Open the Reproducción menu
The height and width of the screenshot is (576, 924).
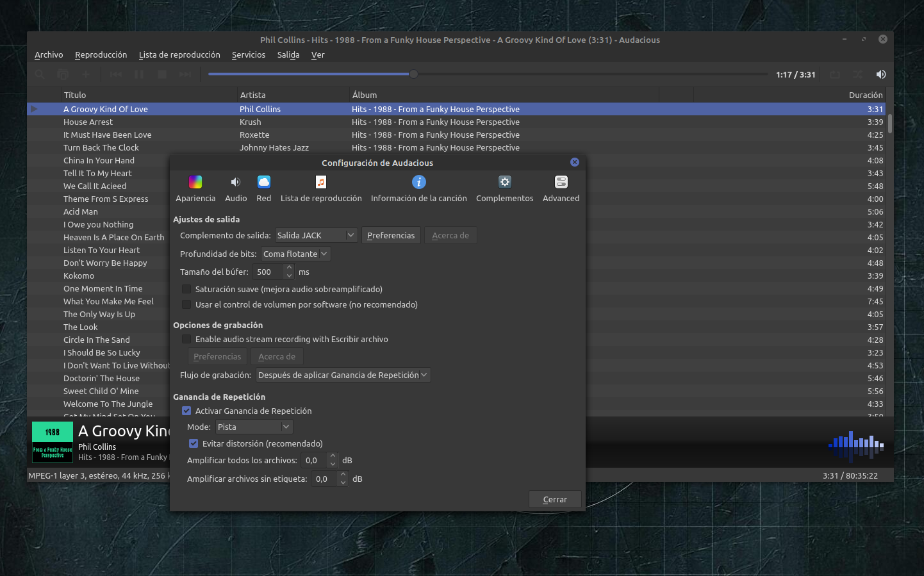point(101,55)
